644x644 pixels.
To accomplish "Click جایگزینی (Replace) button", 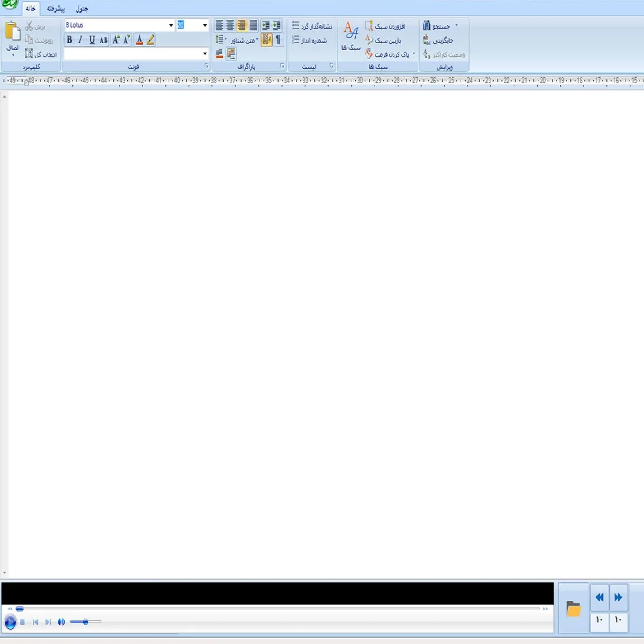I will point(438,41).
